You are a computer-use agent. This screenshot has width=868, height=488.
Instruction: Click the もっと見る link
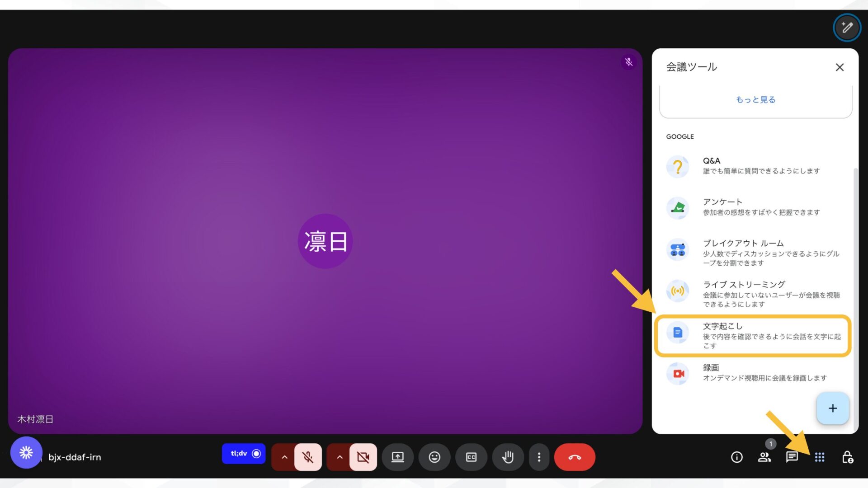coord(755,99)
